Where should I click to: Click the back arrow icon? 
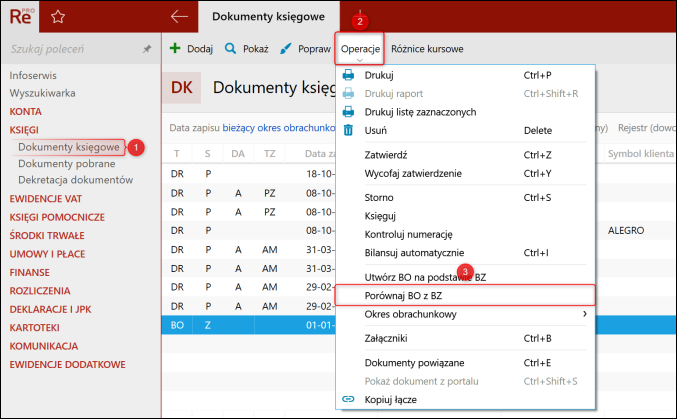pos(179,17)
